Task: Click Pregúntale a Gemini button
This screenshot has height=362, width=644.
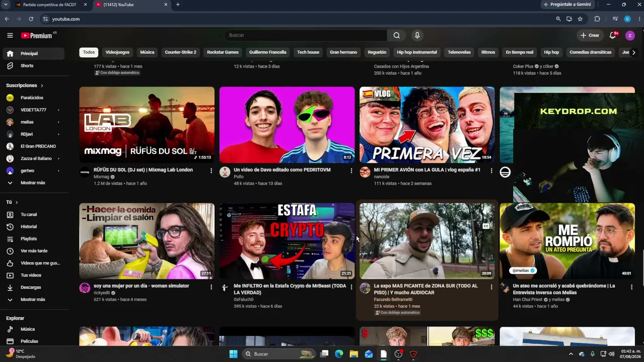Action: (568, 5)
